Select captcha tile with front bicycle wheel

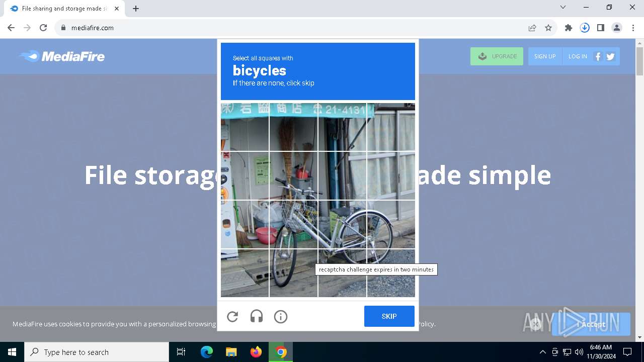pos(293,273)
